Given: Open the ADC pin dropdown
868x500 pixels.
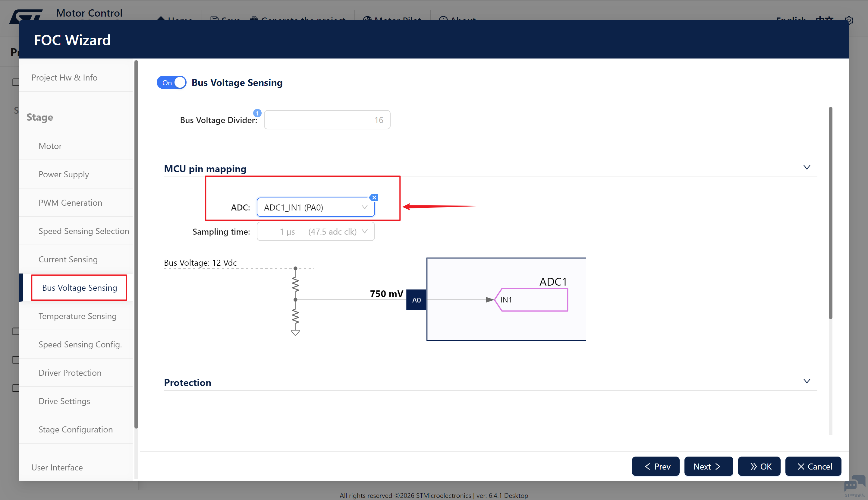Looking at the screenshot, I should pos(316,207).
